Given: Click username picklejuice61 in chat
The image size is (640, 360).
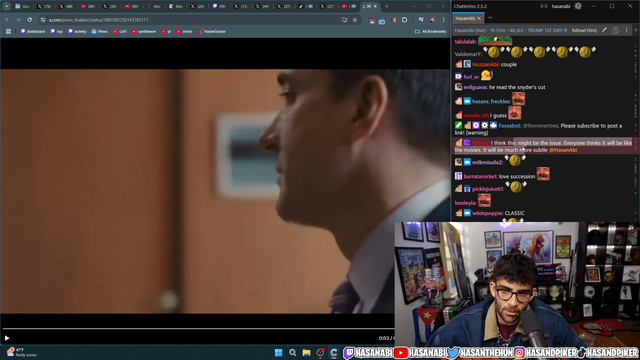Looking at the screenshot, I should (x=488, y=189).
